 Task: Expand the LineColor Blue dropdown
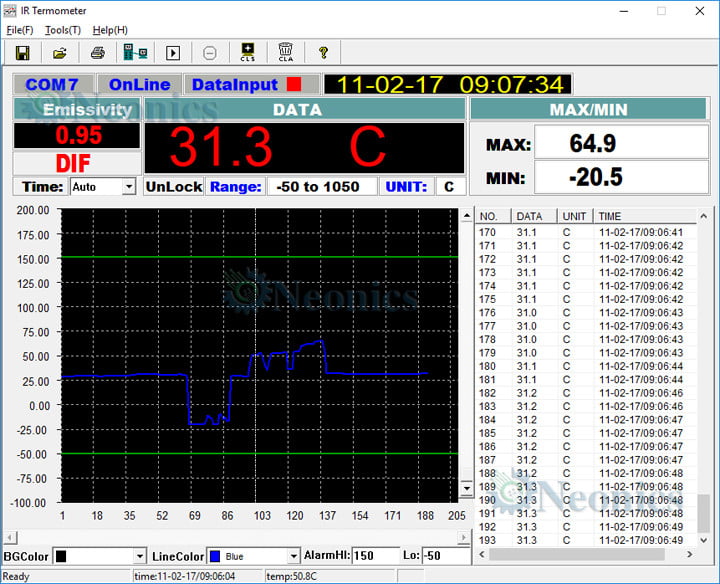(x=294, y=556)
